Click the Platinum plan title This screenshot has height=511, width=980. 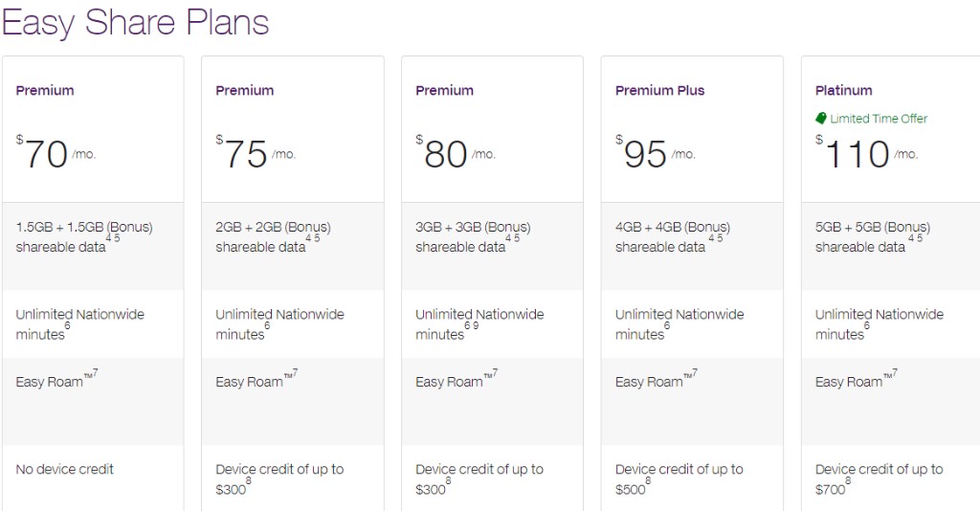(844, 91)
